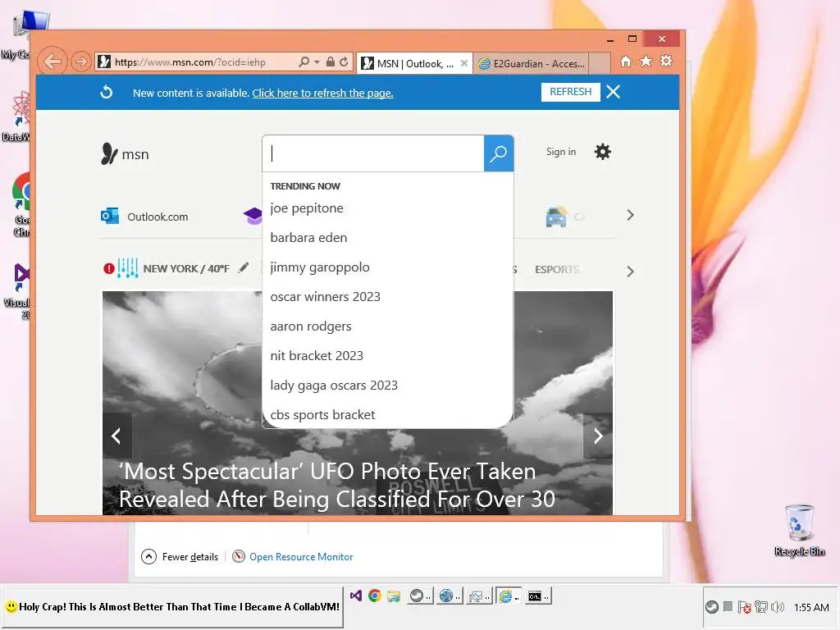This screenshot has height=630, width=840.
Task: Select trending search 'cbs sports bracket'
Action: [322, 414]
